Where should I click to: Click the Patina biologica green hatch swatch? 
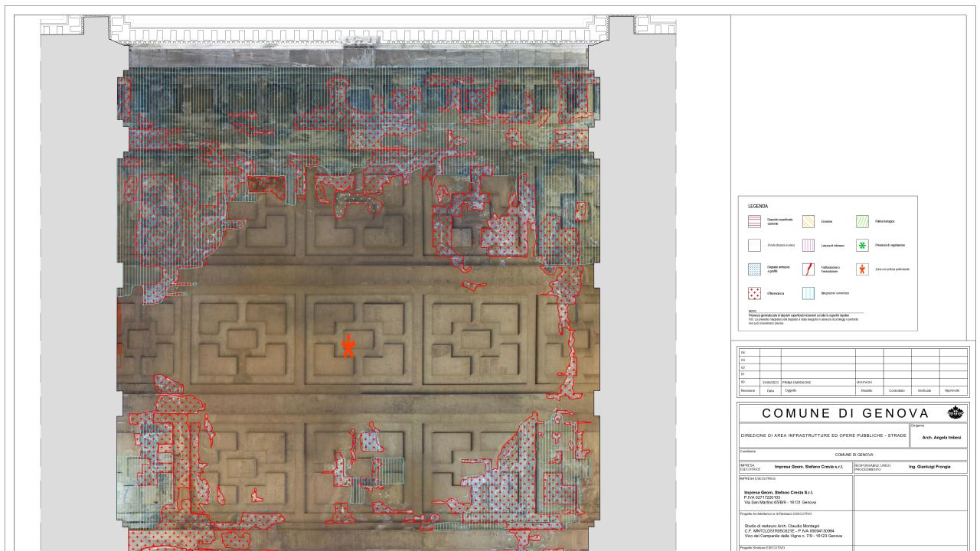tap(862, 221)
